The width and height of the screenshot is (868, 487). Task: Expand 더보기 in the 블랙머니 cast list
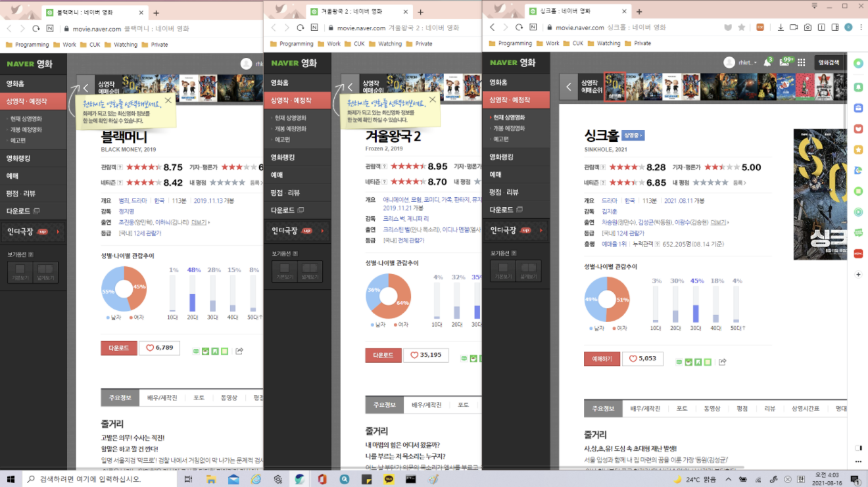(200, 222)
